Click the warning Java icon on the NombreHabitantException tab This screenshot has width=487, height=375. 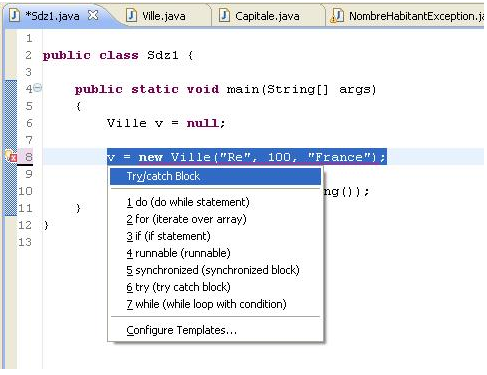[x=337, y=16]
